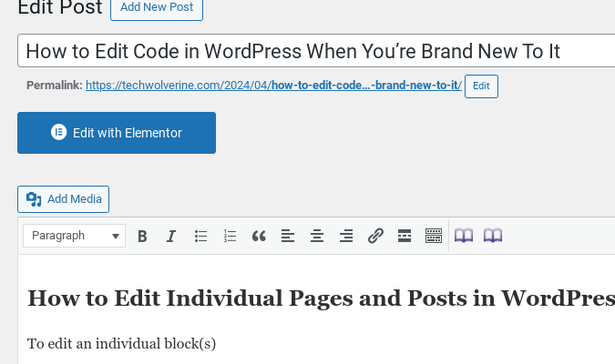Edit the permalink slug

pos(481,86)
